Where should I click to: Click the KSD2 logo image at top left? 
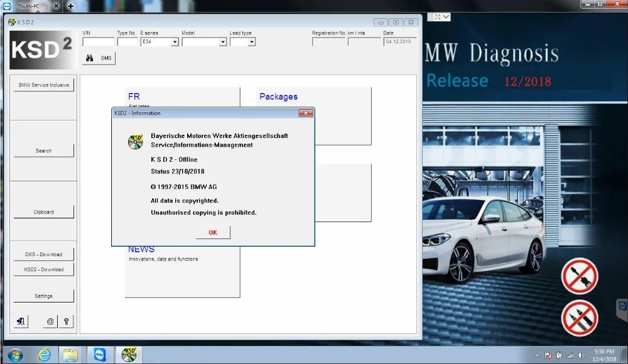pos(42,50)
